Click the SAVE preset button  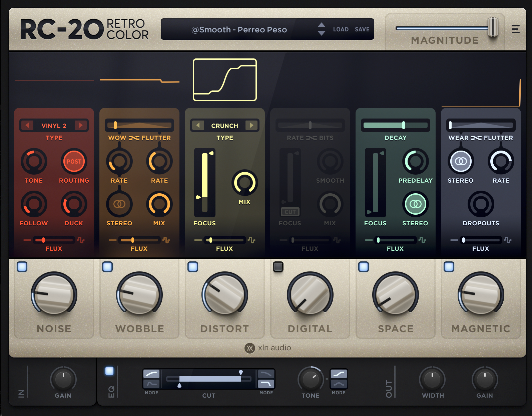tap(362, 30)
